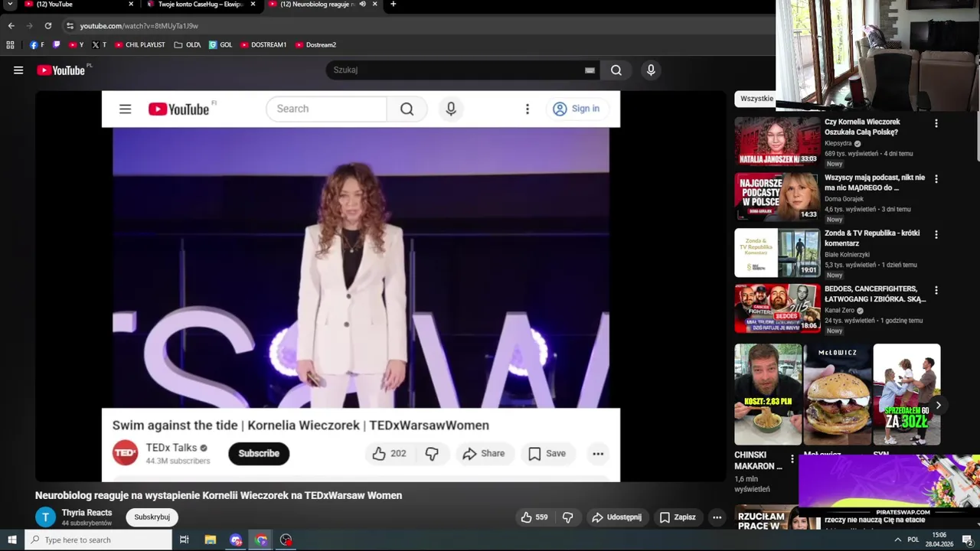View site information next to the URL
The height and width of the screenshot is (551, 980).
70,26
